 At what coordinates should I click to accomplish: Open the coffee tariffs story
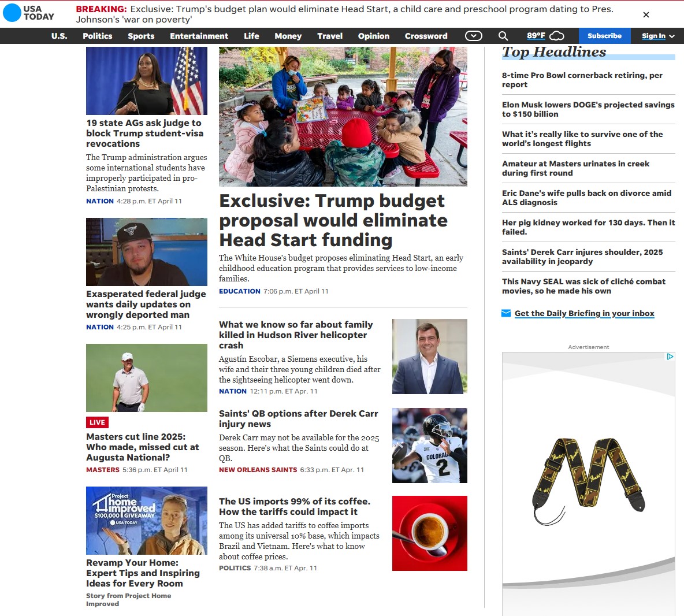pos(295,506)
